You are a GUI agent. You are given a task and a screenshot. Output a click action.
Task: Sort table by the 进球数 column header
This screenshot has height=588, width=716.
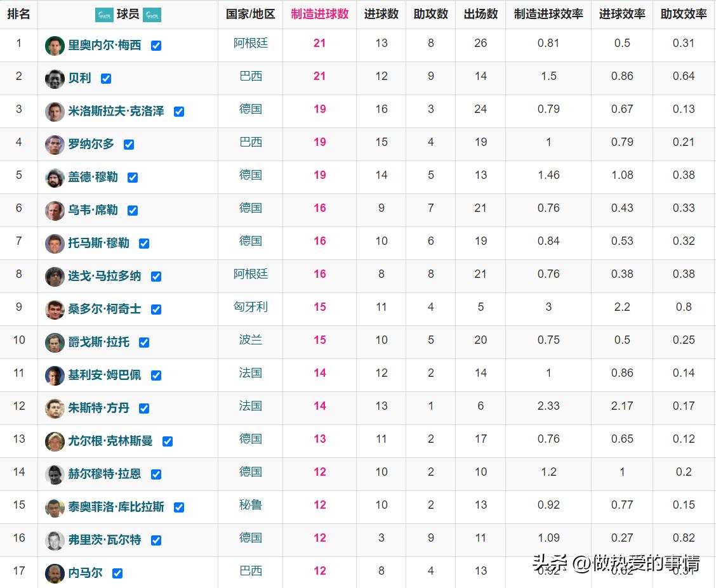(381, 14)
